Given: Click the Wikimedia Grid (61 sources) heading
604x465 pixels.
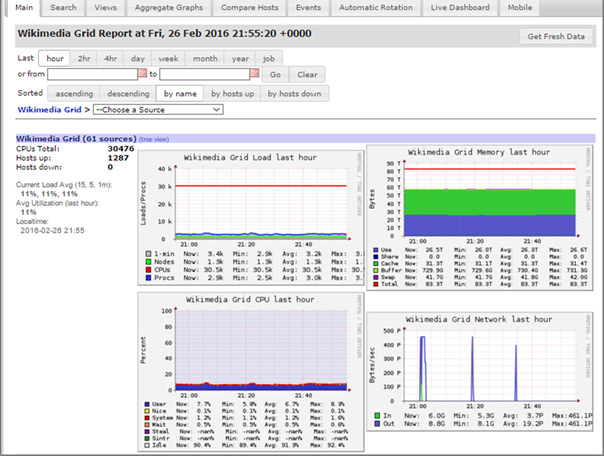Looking at the screenshot, I should pyautogui.click(x=76, y=139).
